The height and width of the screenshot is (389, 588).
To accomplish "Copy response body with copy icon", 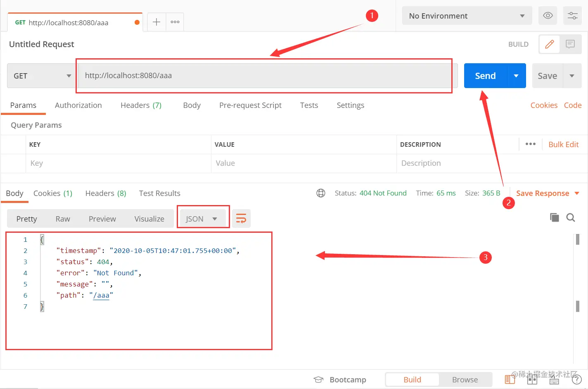I will tap(555, 217).
